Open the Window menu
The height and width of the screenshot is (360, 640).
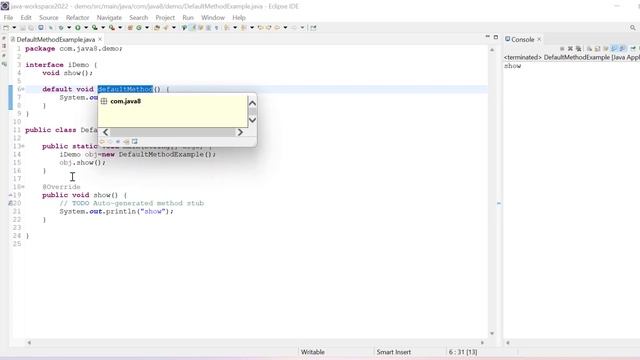point(213,18)
